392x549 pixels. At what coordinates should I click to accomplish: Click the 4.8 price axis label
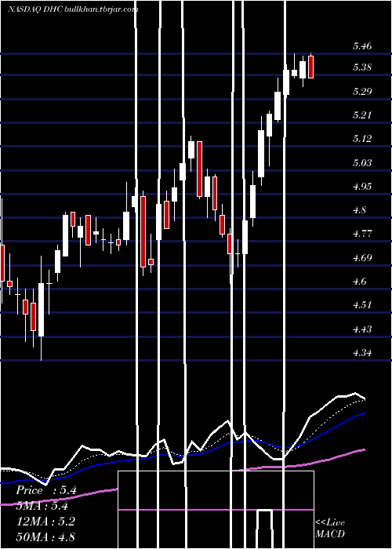360,210
